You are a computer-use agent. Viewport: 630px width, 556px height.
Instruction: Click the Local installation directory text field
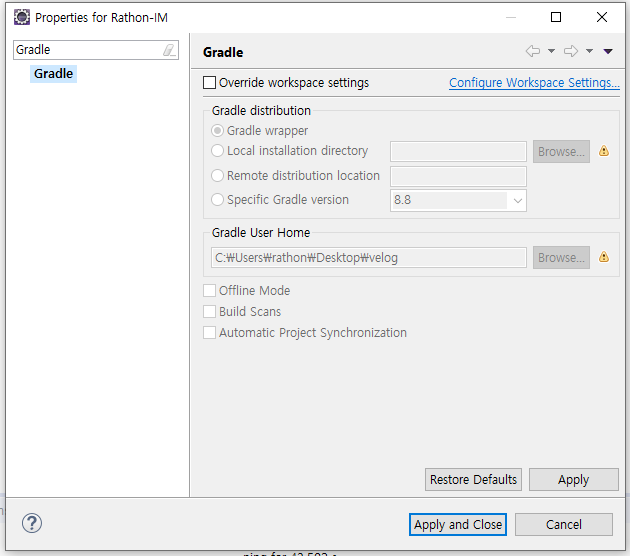tap(458, 151)
